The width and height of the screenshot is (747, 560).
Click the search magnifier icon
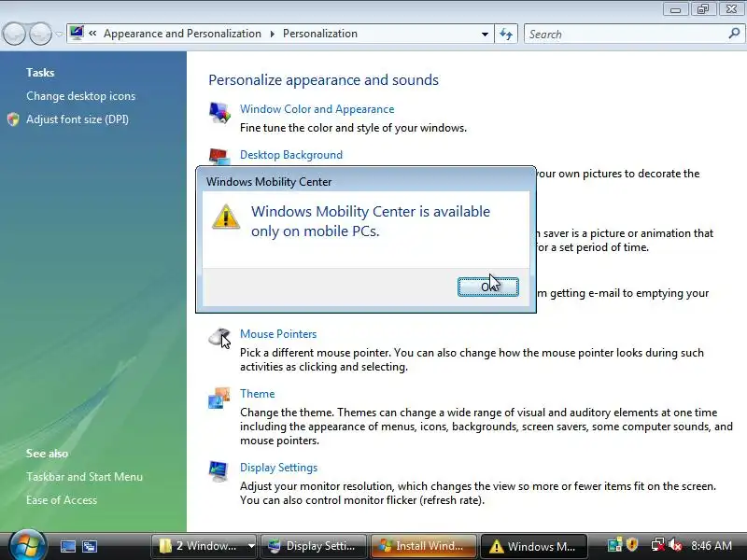click(x=734, y=34)
